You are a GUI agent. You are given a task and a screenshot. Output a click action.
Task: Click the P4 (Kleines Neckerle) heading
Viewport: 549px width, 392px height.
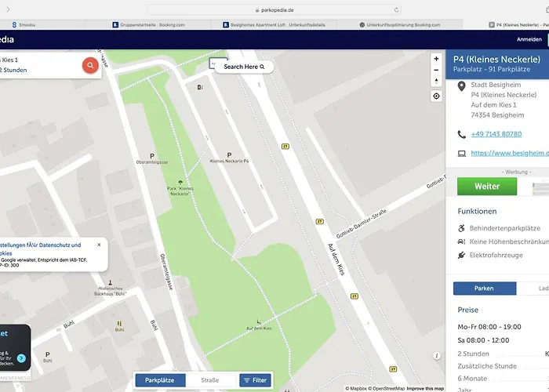[x=496, y=59]
